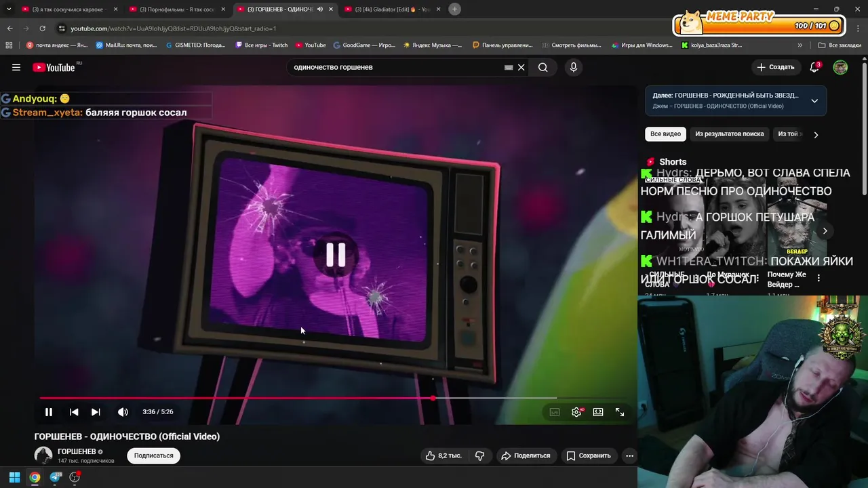
Task: Open YouTube notifications bell
Action: tap(814, 67)
